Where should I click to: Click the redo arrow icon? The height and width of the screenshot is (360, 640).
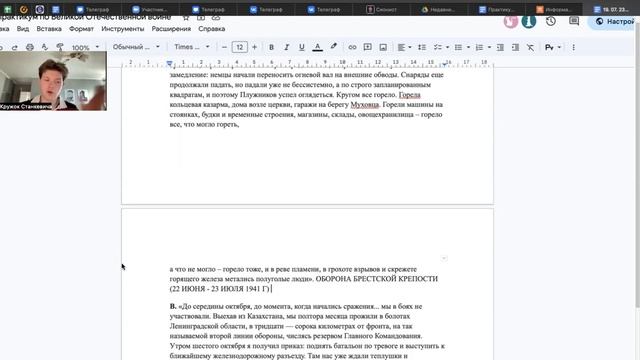tap(15, 47)
